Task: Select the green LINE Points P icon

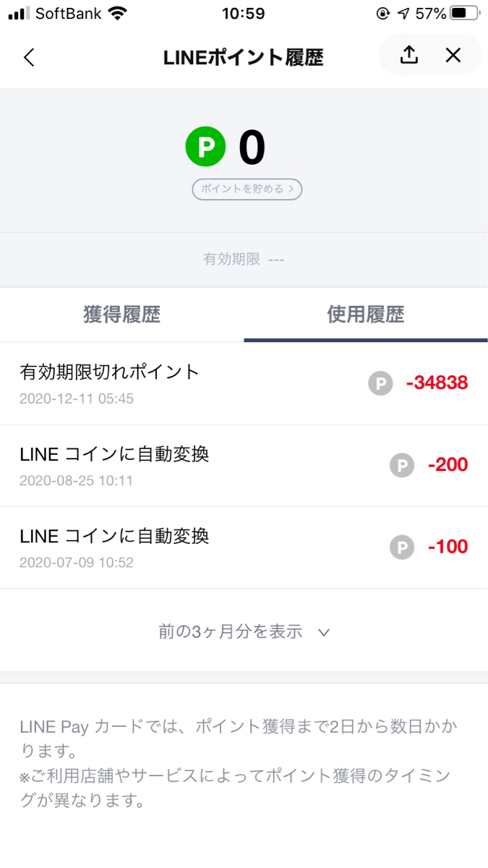Action: coord(207,147)
